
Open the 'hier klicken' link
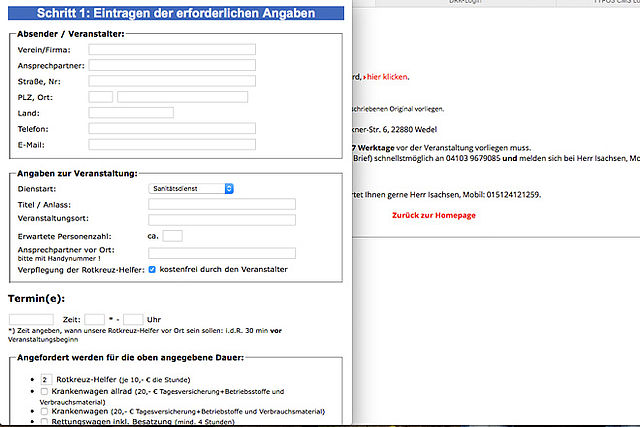coord(385,77)
